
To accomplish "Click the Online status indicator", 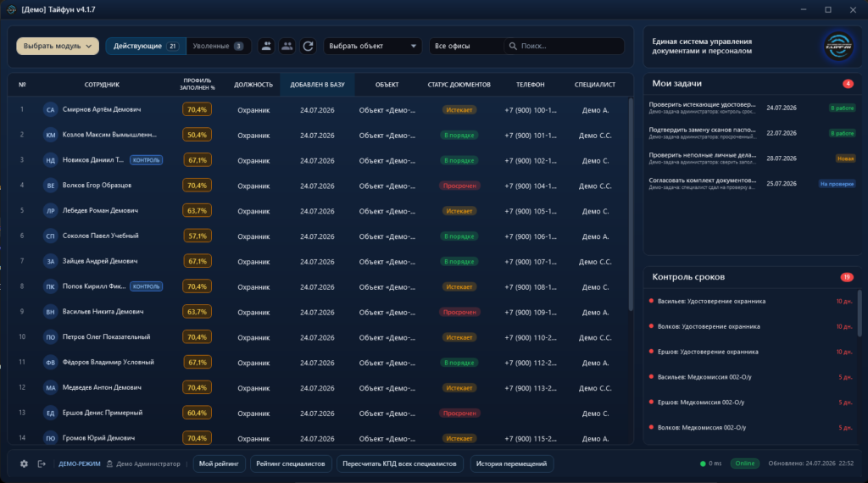I will pos(744,464).
